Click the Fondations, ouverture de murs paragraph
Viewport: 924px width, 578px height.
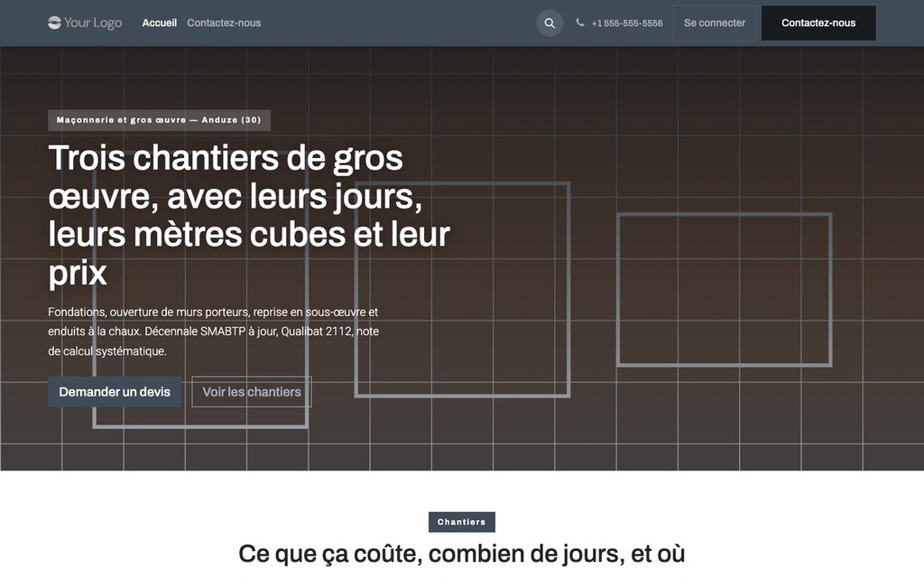pyautogui.click(x=213, y=331)
